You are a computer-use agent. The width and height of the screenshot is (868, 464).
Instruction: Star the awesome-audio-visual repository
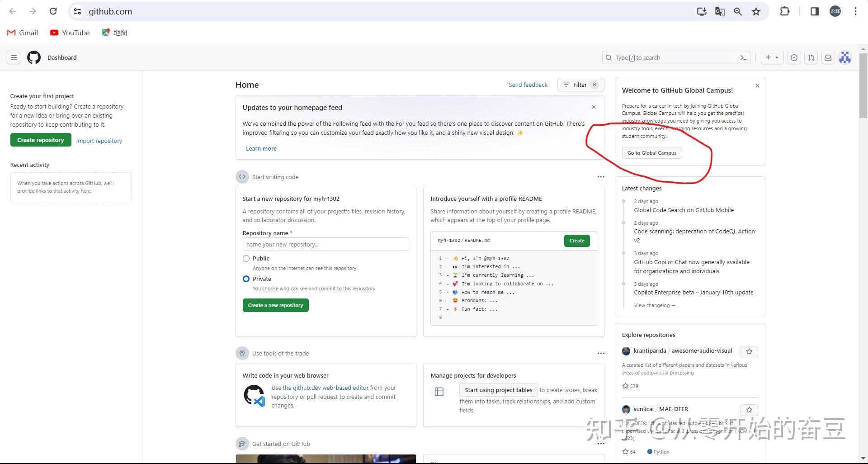[749, 351]
